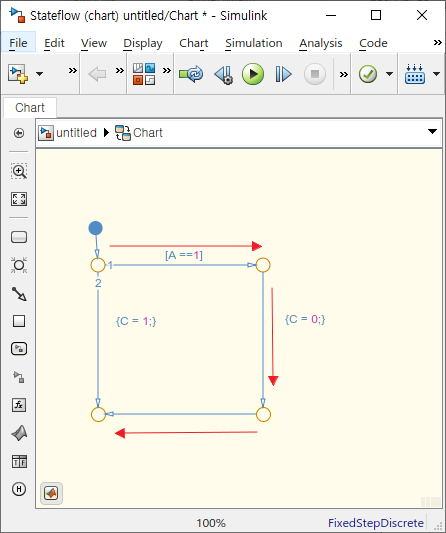The height and width of the screenshot is (533, 446).
Task: Select the Graphical Function fx tool
Action: pyautogui.click(x=19, y=405)
